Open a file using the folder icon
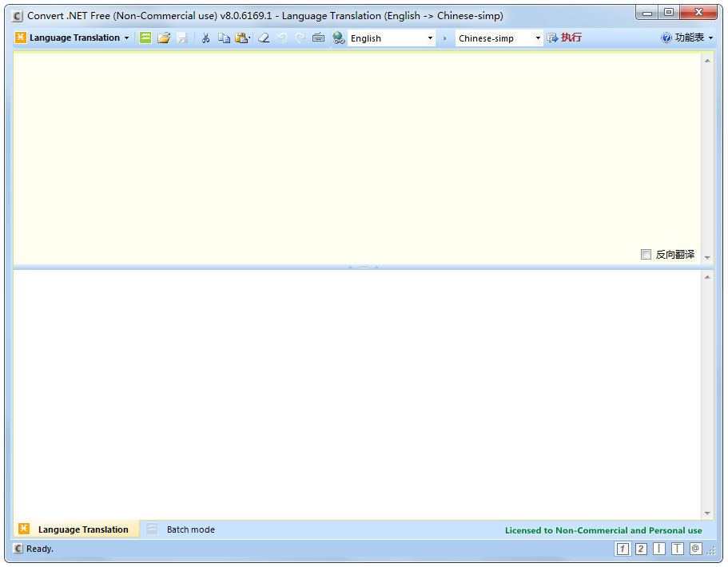 tap(164, 38)
